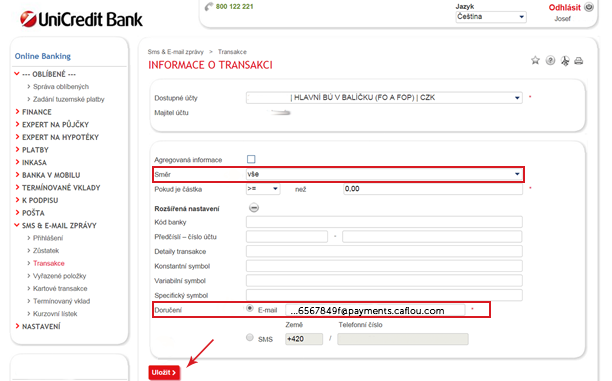Open the Směr dropdown
The height and width of the screenshot is (381, 612).
384,174
